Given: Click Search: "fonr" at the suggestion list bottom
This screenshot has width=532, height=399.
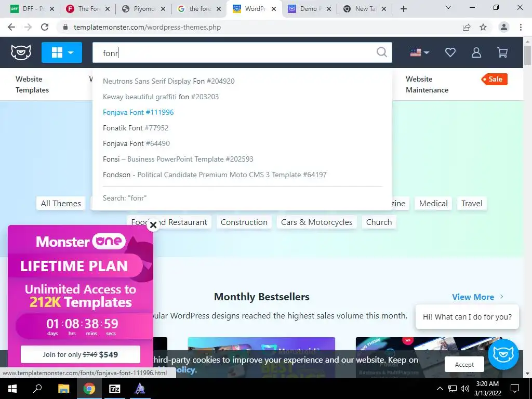Looking at the screenshot, I should coord(125,198).
